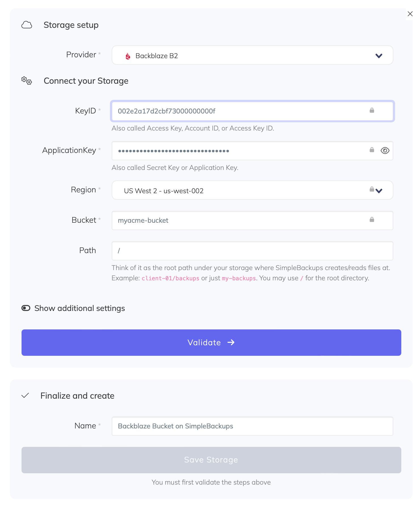
Task: Click the lock icon in the KeyID field
Action: tap(372, 111)
